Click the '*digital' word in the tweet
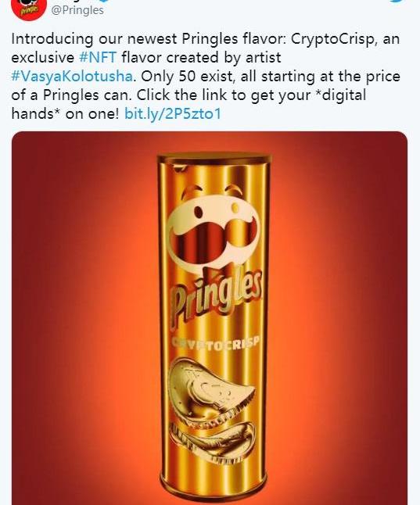The width and height of the screenshot is (420, 505). click(x=339, y=95)
